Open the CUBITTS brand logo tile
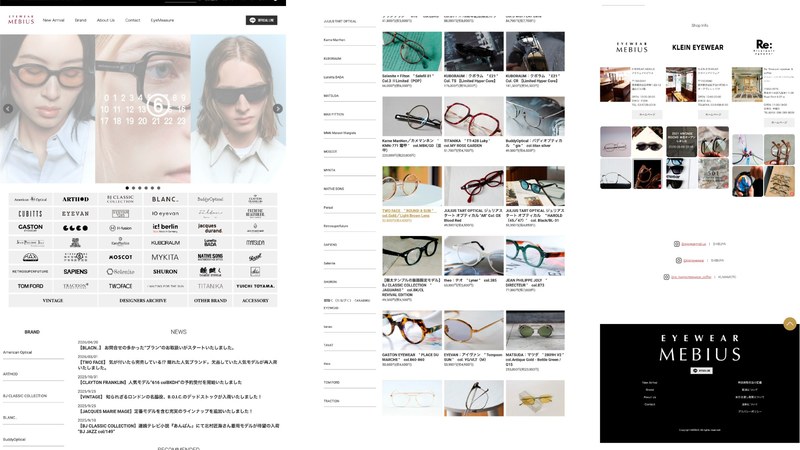Screen dimensions: 800x450 point(31,214)
